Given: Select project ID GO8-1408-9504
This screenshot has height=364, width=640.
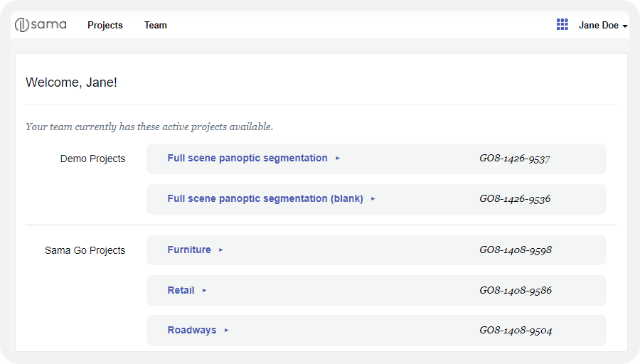Looking at the screenshot, I should coord(516,330).
